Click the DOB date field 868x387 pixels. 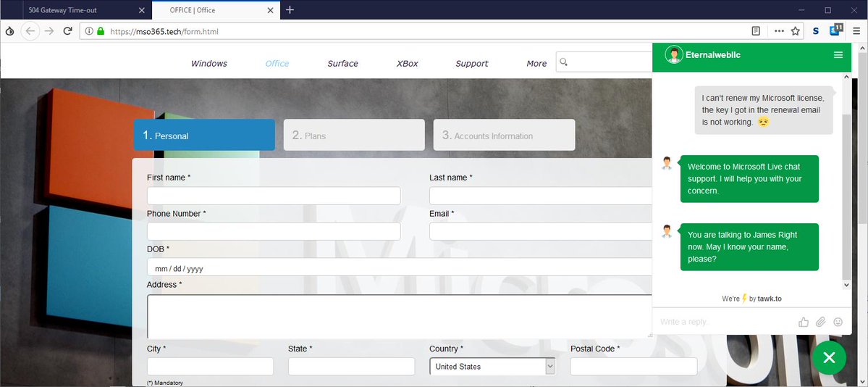[399, 267]
